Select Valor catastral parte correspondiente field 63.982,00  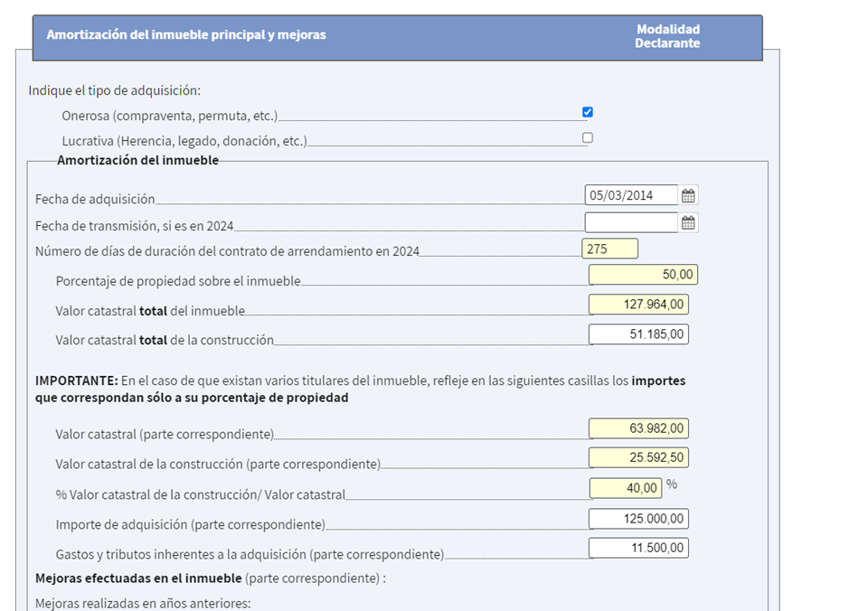(x=639, y=428)
